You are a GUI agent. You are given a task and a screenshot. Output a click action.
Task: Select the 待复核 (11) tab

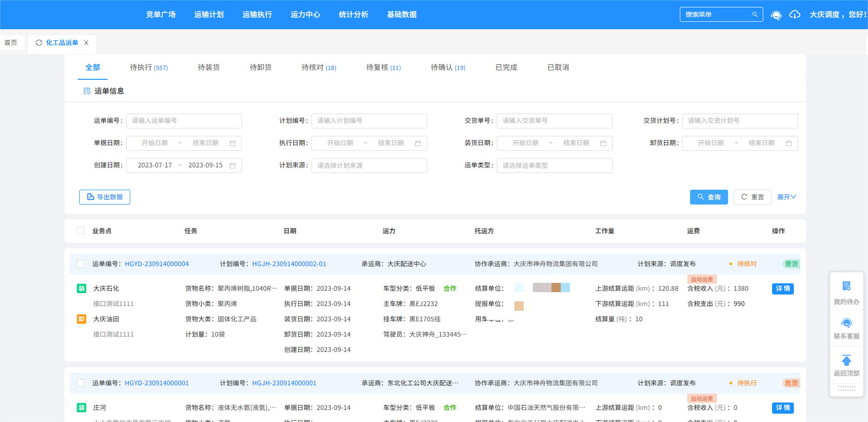tap(383, 67)
